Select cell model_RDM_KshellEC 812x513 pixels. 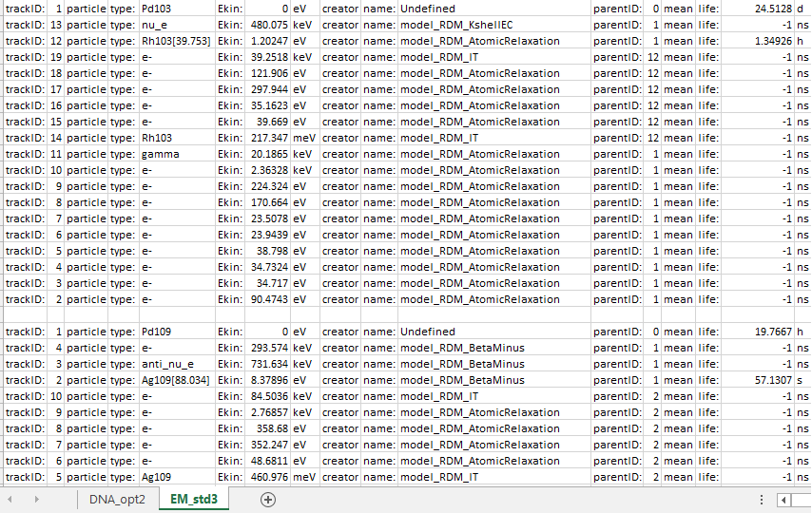pyautogui.click(x=494, y=25)
